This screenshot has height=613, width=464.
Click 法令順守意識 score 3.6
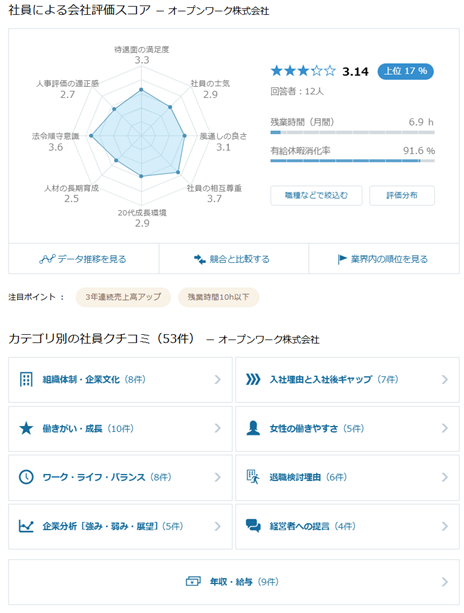click(x=56, y=147)
